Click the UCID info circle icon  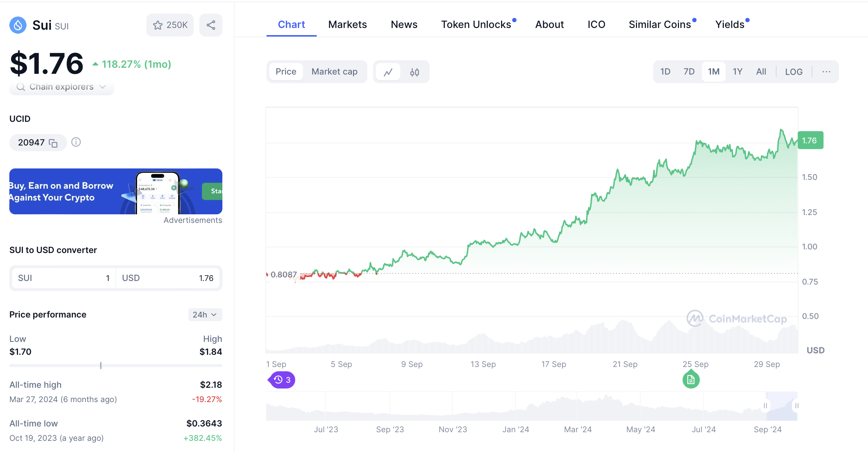76,142
